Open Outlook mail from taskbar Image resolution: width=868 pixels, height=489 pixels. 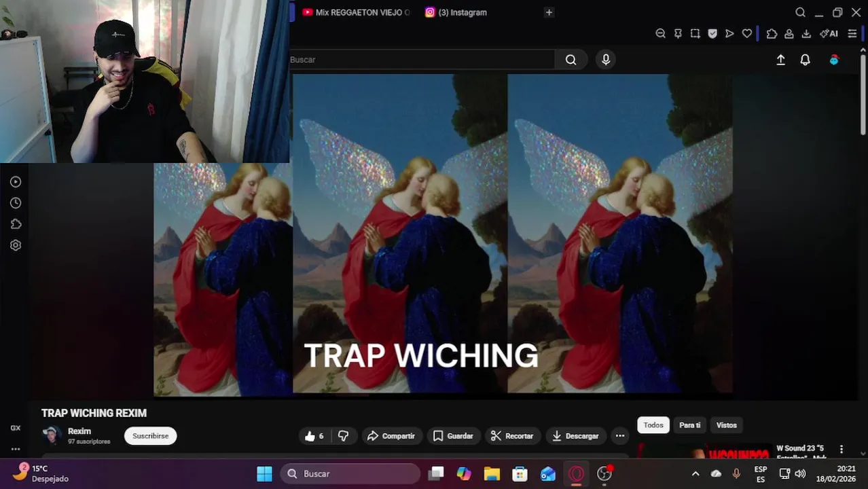tap(548, 474)
